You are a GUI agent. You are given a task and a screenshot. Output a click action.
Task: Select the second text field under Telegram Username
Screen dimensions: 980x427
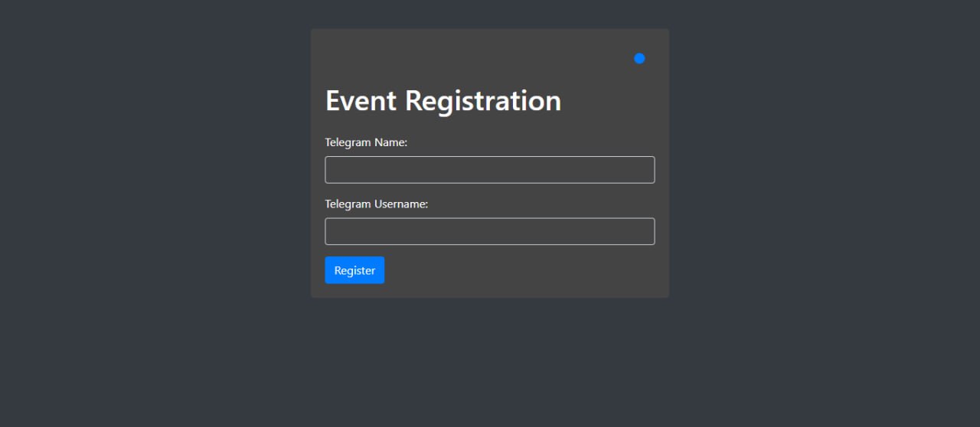(489, 231)
